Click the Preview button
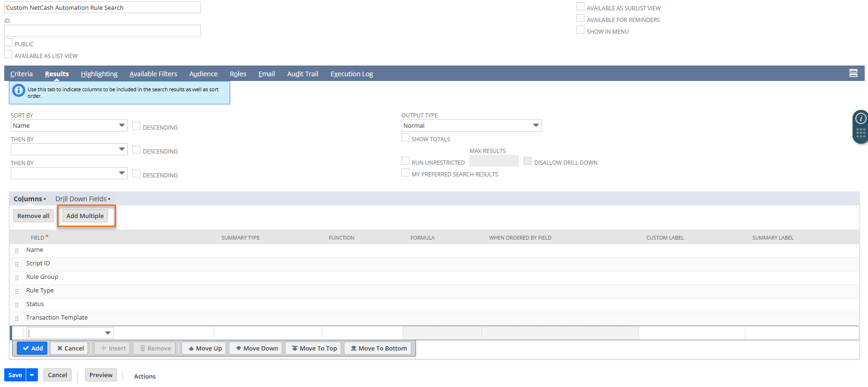The width and height of the screenshot is (868, 387). [101, 375]
